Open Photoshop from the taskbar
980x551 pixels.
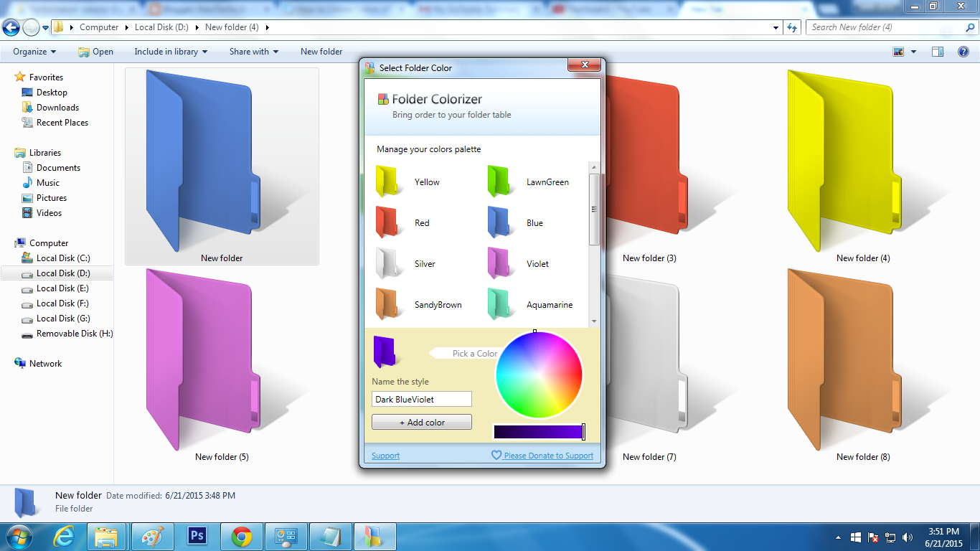pos(197,536)
